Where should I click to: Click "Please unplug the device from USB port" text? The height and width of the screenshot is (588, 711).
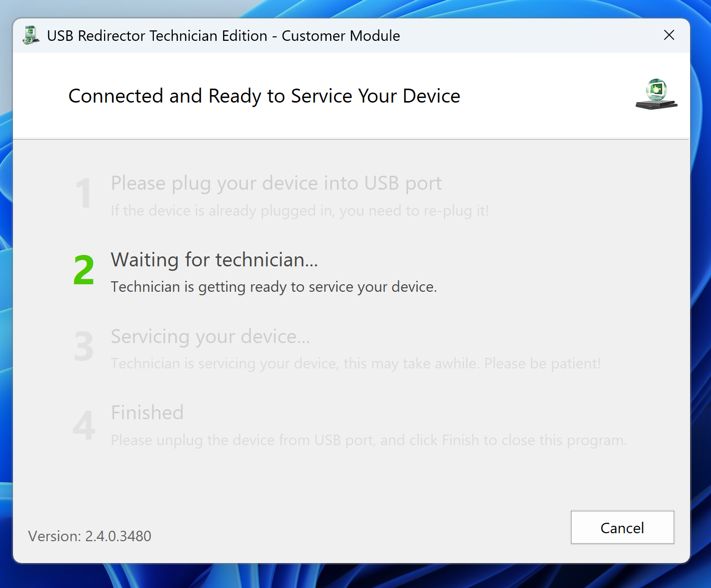[242, 440]
